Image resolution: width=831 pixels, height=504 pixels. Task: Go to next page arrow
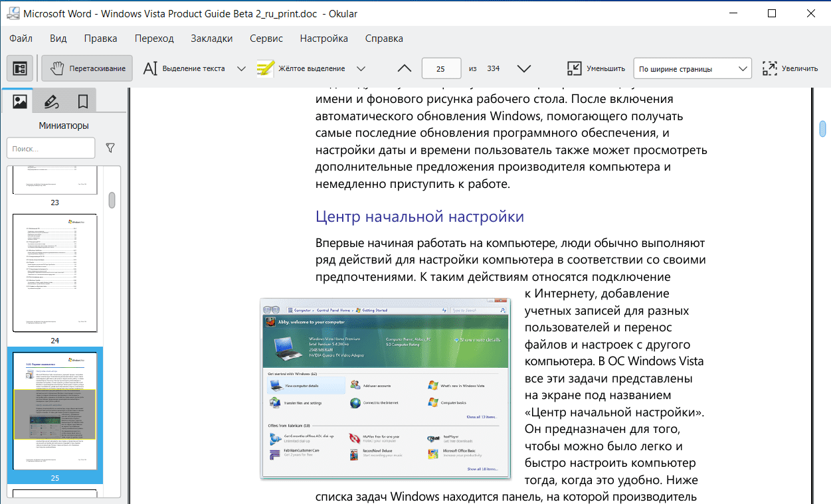point(523,68)
